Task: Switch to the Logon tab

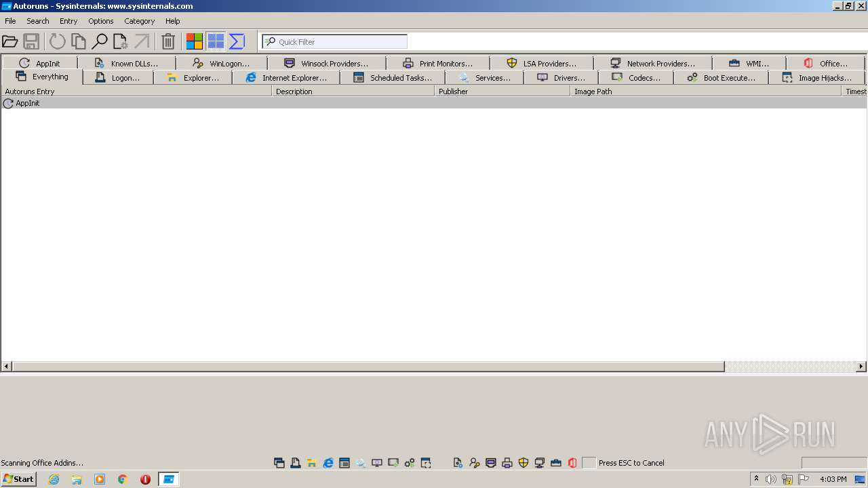Action: (118, 78)
